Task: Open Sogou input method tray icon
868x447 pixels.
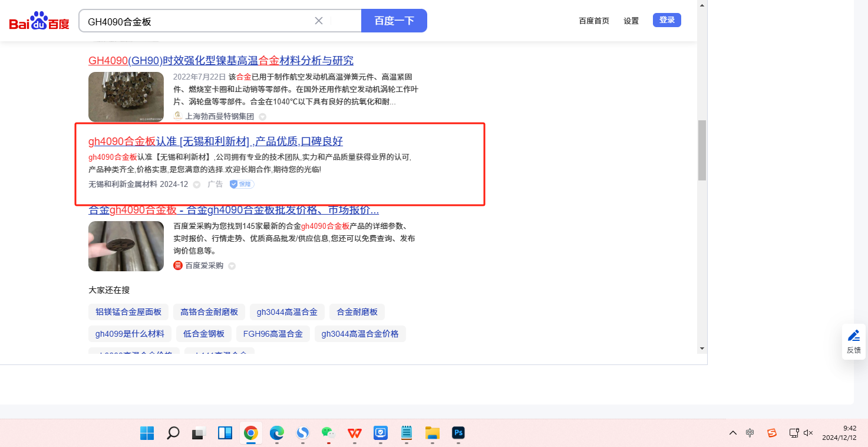Action: point(772,433)
